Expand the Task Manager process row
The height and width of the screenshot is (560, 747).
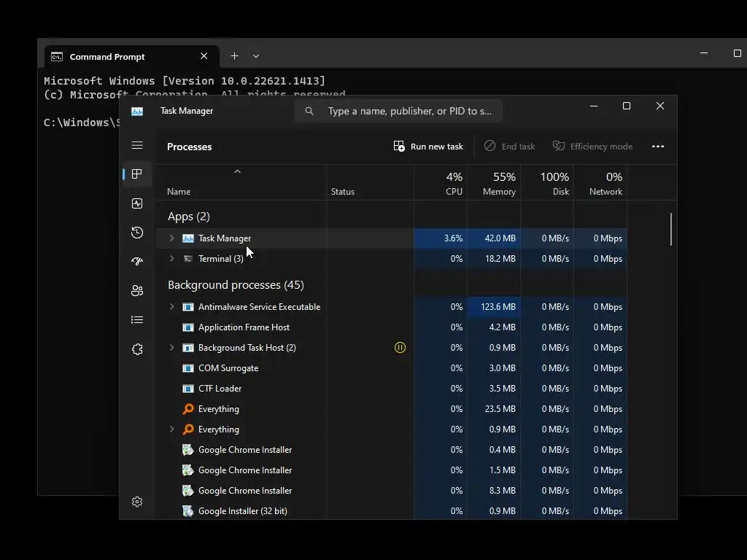click(171, 238)
